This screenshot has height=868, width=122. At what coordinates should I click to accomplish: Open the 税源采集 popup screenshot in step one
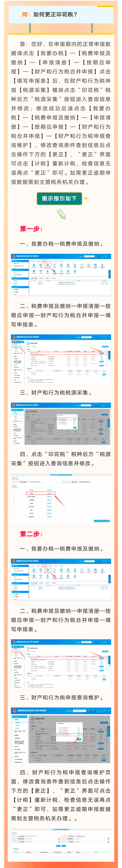61,424
